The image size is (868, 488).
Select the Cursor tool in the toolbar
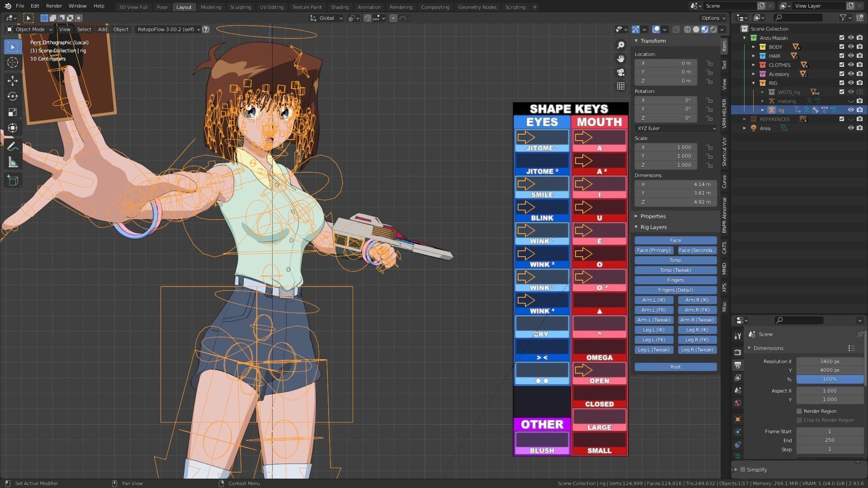click(13, 63)
